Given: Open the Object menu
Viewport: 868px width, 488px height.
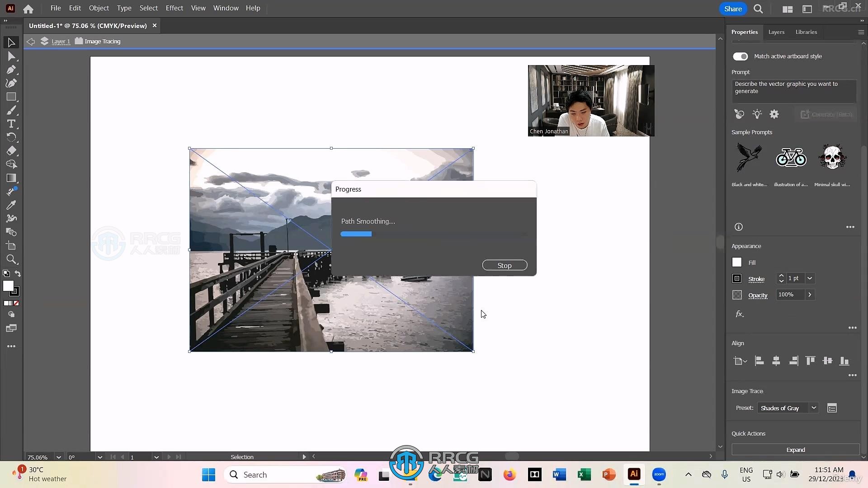Looking at the screenshot, I should point(99,8).
